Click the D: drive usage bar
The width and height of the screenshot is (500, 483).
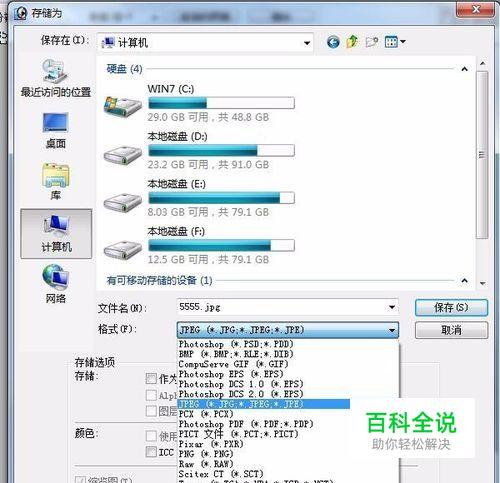(x=221, y=150)
